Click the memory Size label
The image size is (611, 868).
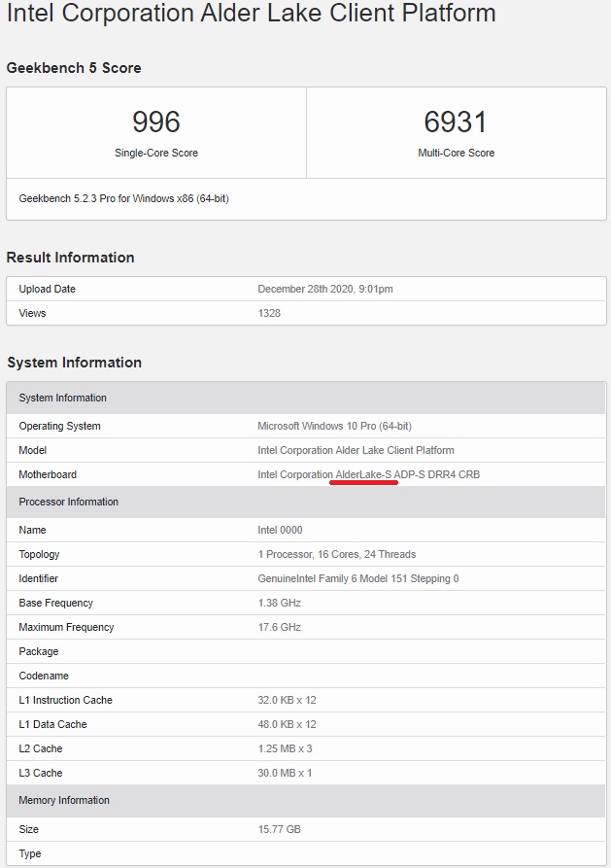pyautogui.click(x=29, y=830)
